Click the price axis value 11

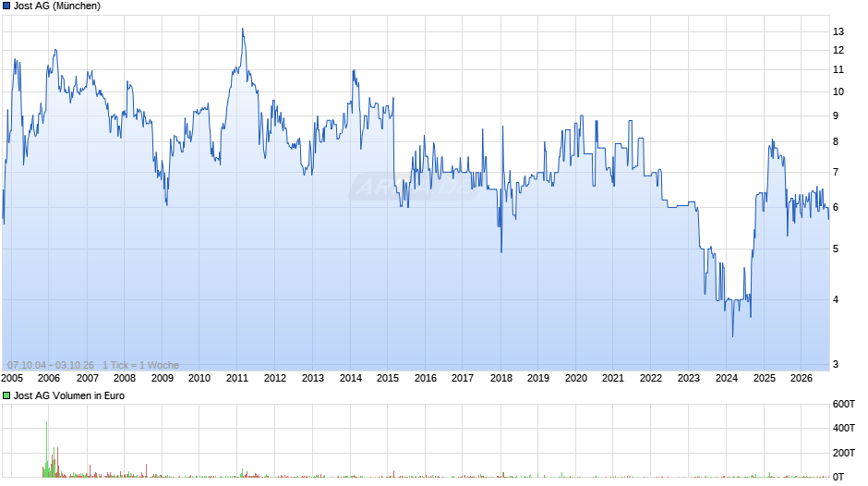(x=838, y=70)
